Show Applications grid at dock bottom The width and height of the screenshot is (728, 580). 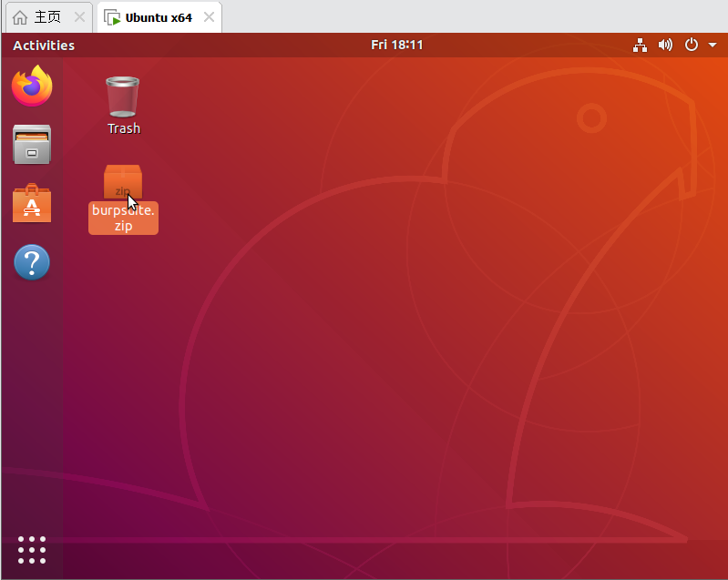pyautogui.click(x=32, y=550)
